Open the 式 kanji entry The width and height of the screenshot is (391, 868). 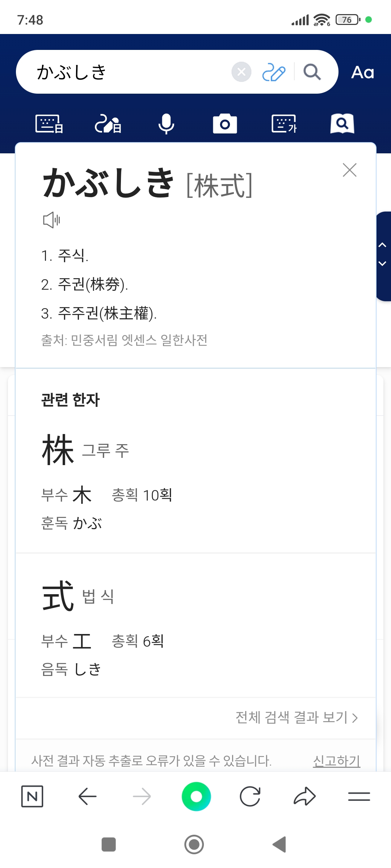tap(58, 596)
